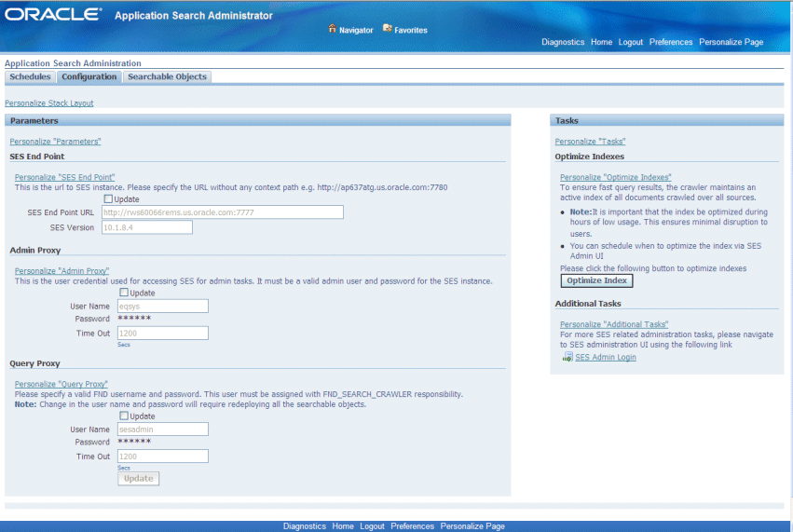Screen dimensions: 793x532
Task: Click the Update button under Query Proxy
Action: [139, 478]
